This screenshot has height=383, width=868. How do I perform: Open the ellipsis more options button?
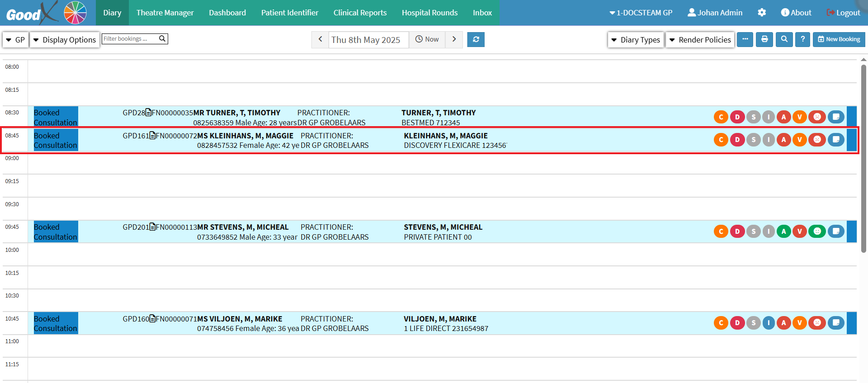tap(745, 39)
